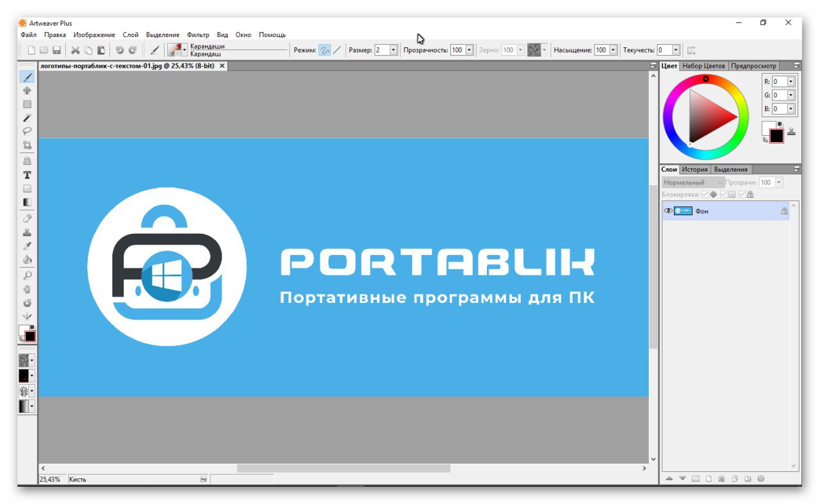Image resolution: width=820 pixels, height=504 pixels.
Task: Open the Размер size dropdown
Action: [393, 50]
